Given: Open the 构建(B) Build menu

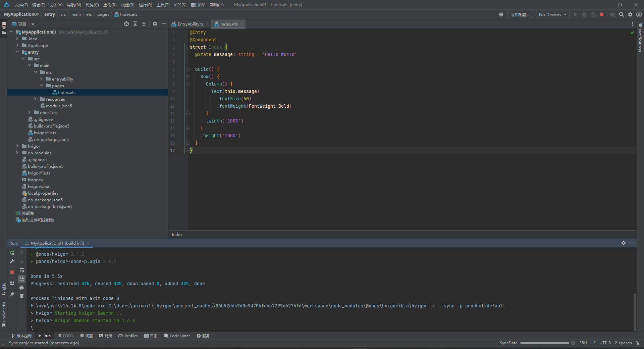Looking at the screenshot, I should click(x=127, y=5).
